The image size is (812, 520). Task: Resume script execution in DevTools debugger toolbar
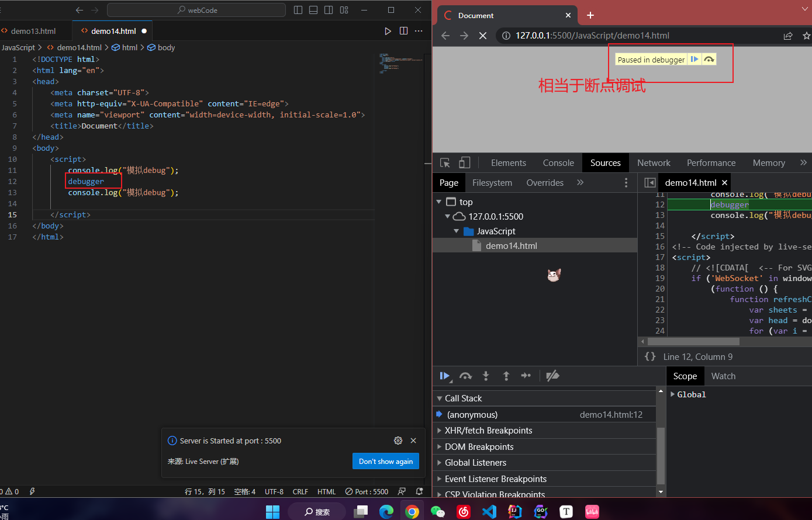point(445,376)
